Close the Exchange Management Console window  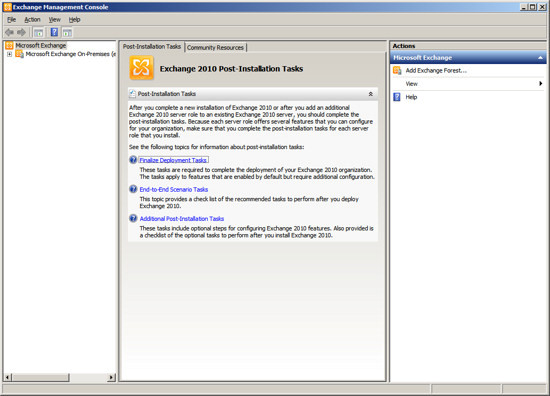click(542, 7)
